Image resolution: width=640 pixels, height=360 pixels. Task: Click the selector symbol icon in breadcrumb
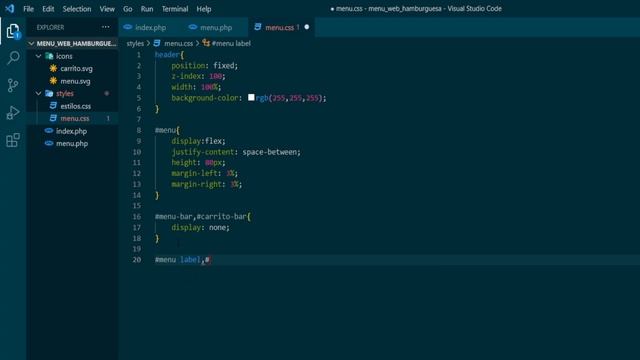click(206, 43)
